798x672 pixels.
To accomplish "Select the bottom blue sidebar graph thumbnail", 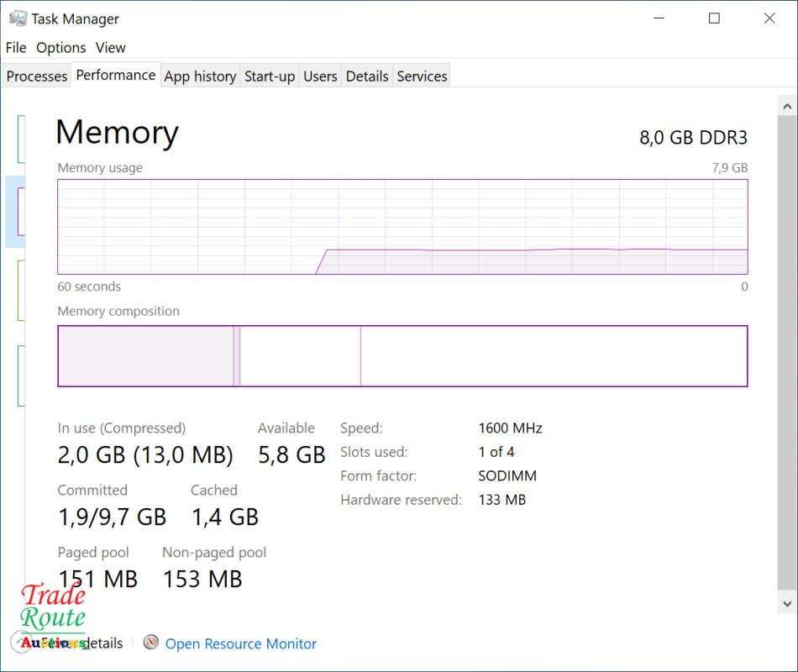I will [x=20, y=375].
